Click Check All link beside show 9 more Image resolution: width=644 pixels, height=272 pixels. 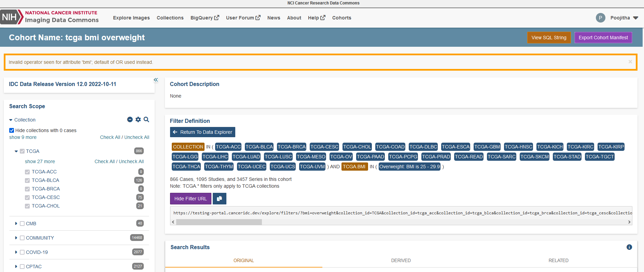tap(110, 137)
